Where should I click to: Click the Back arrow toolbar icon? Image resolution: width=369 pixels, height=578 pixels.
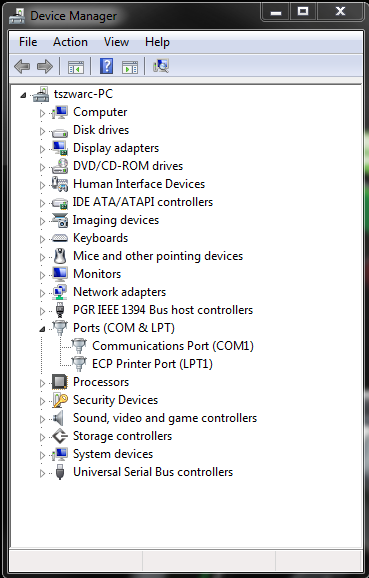click(x=22, y=67)
